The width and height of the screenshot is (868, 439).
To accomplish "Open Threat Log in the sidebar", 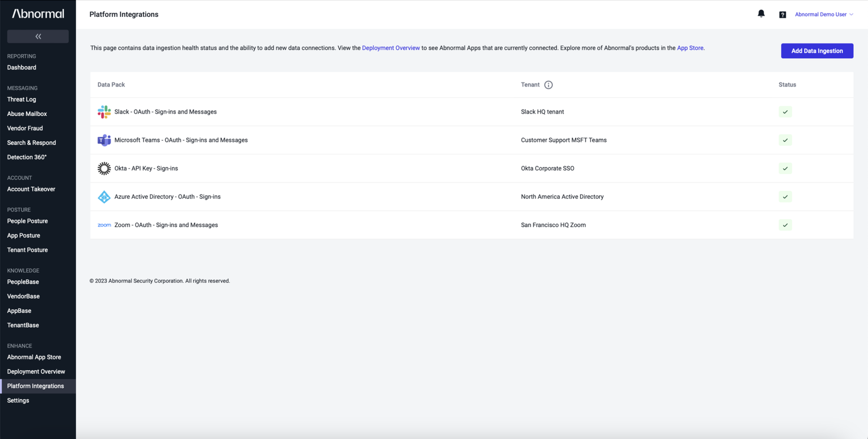I will tap(21, 99).
